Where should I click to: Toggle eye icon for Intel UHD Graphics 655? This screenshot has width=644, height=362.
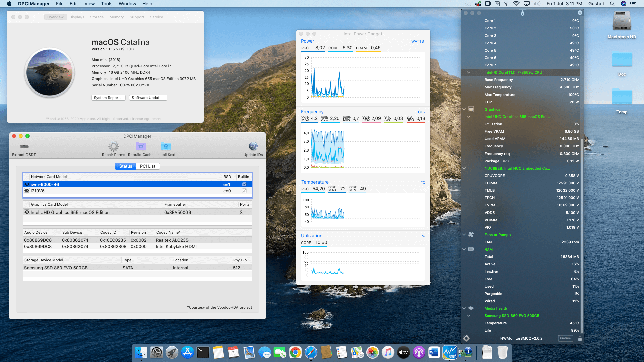(27, 212)
